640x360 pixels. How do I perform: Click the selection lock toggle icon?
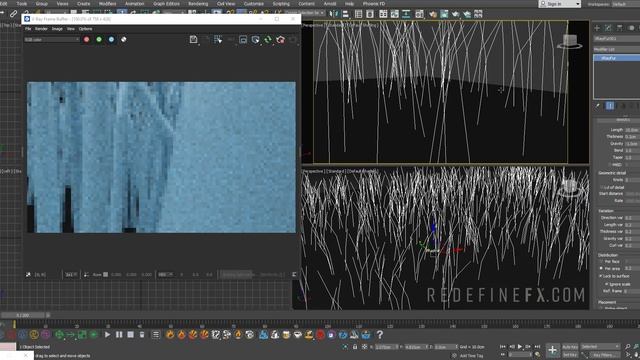[355, 347]
